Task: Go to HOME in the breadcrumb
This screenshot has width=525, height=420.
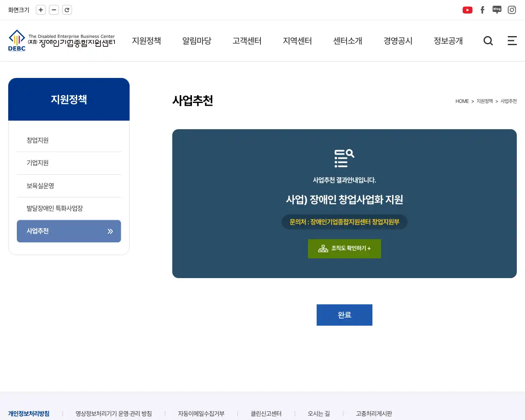Action: point(462,101)
